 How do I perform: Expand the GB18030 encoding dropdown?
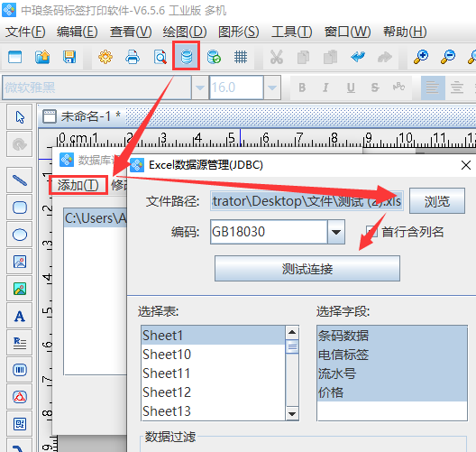click(x=336, y=232)
